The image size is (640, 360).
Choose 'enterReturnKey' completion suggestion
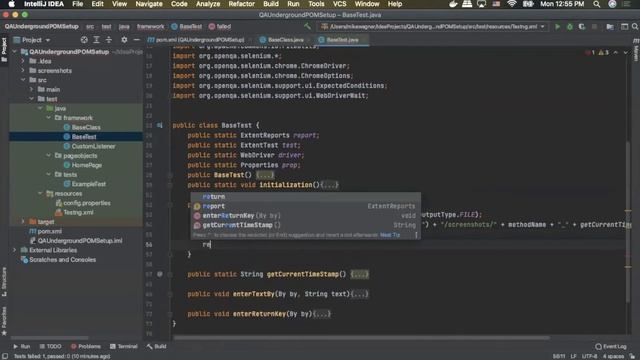click(x=306, y=216)
